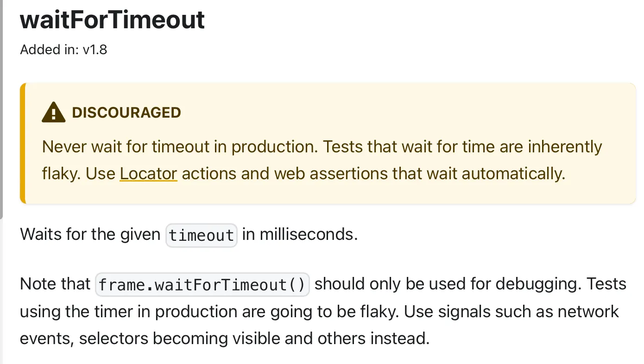This screenshot has height=364, width=644.
Task: Click 'Note that' at the paragraph start
Action: [x=55, y=283]
